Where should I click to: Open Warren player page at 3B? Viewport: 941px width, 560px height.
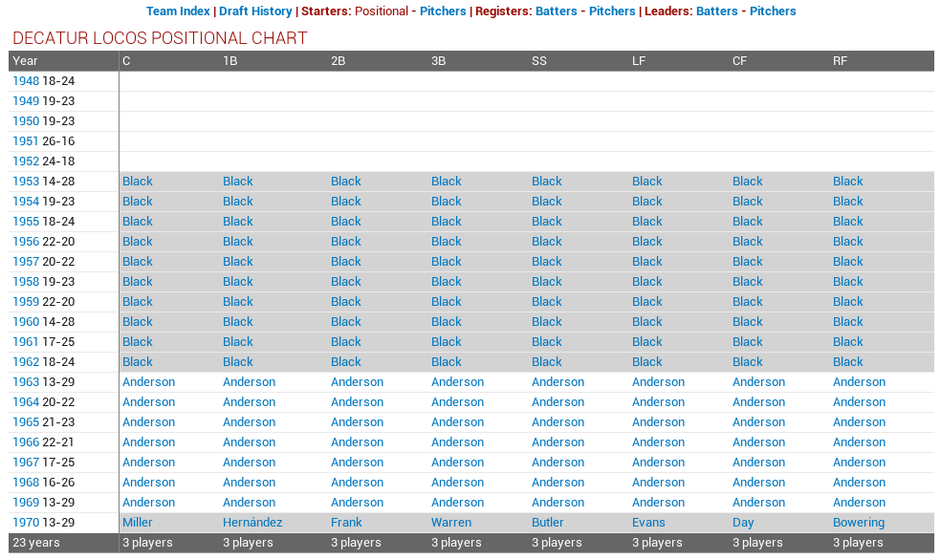pyautogui.click(x=451, y=523)
